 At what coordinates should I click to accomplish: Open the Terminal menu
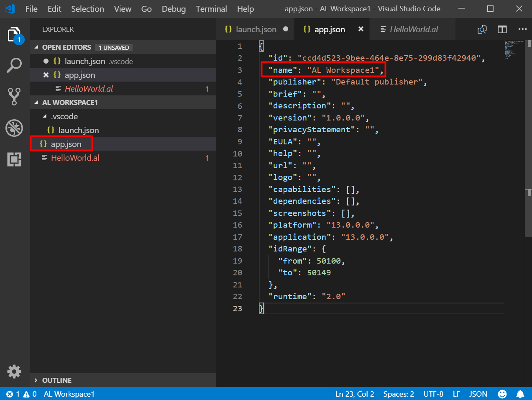[211, 9]
